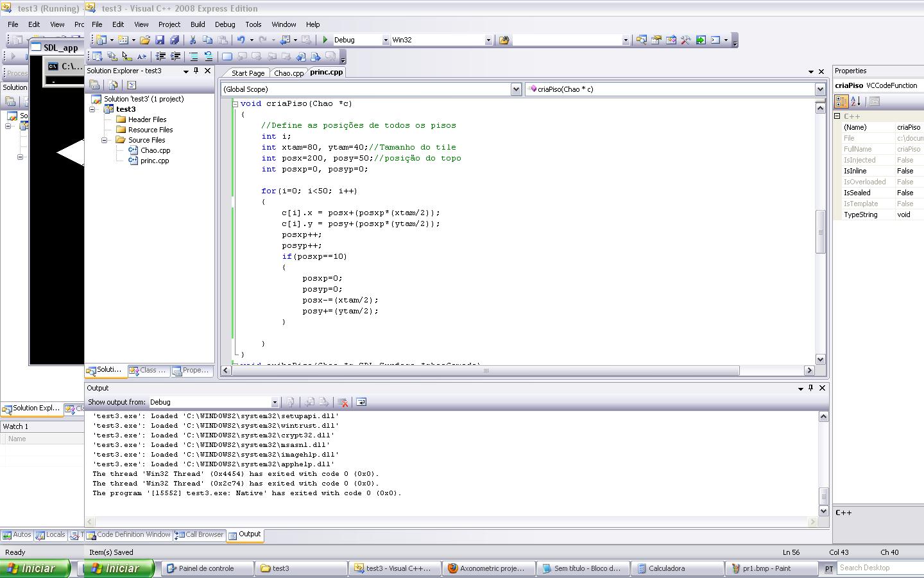924x578 pixels.
Task: Click the code editor horizontal scrollbar
Action: tap(486, 370)
